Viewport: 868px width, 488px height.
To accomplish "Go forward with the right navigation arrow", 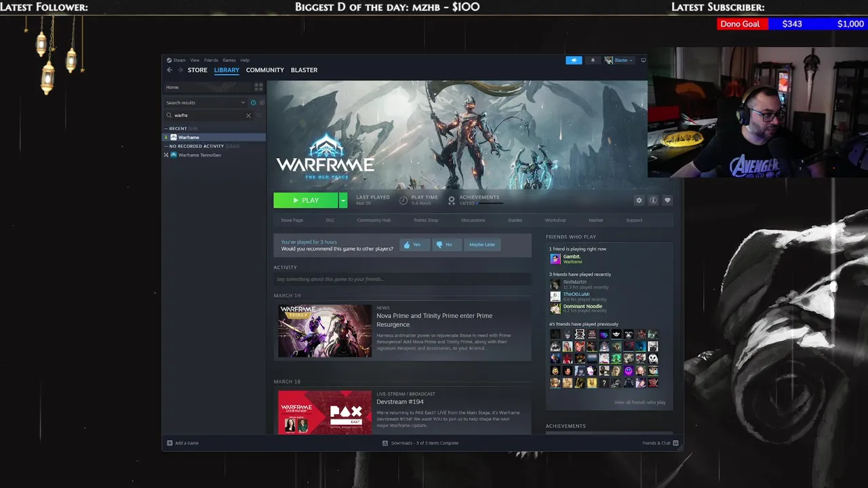I will [x=180, y=70].
